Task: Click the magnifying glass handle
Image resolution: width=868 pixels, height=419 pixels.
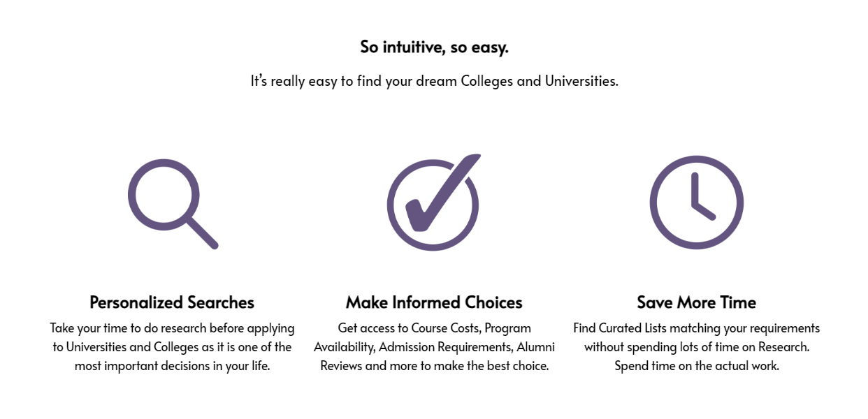Action: coord(203,233)
